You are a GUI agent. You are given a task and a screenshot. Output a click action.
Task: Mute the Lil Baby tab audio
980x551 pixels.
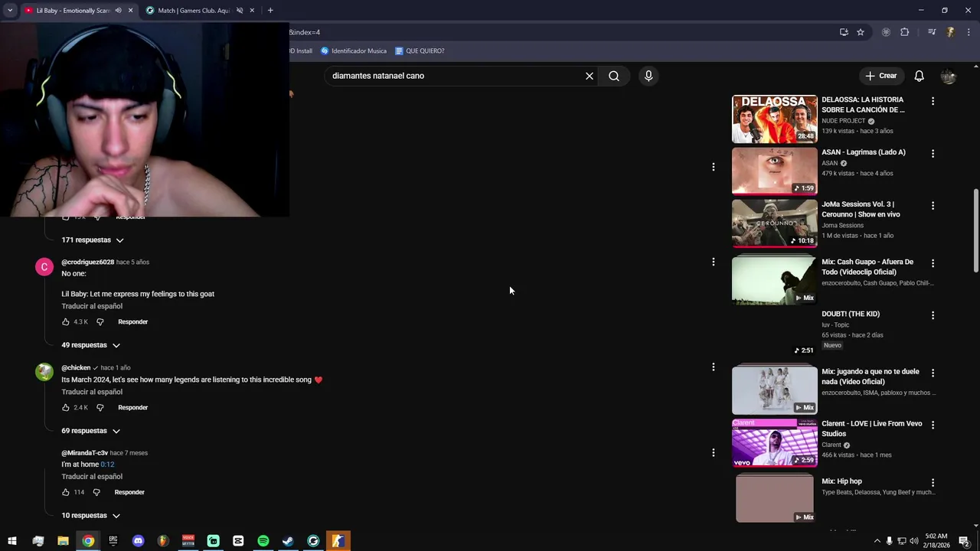[118, 11]
